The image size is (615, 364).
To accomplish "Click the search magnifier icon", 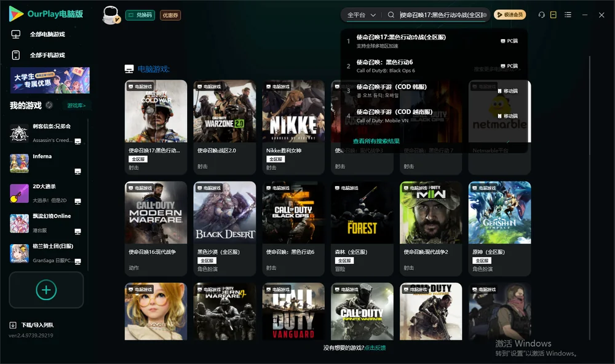I will point(391,15).
